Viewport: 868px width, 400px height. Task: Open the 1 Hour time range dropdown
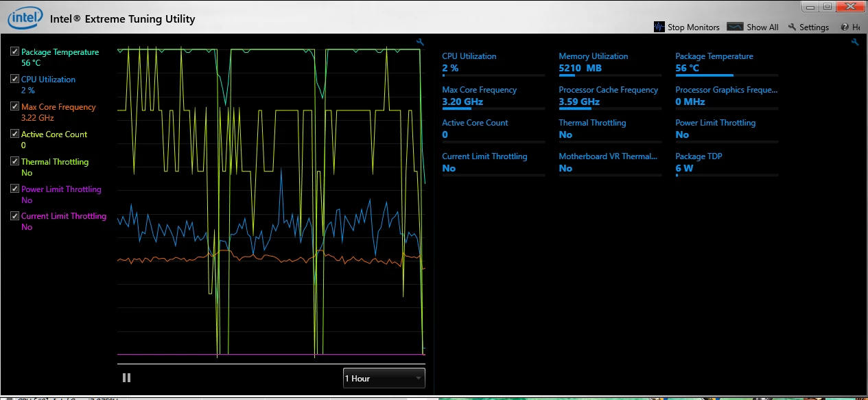coord(384,378)
